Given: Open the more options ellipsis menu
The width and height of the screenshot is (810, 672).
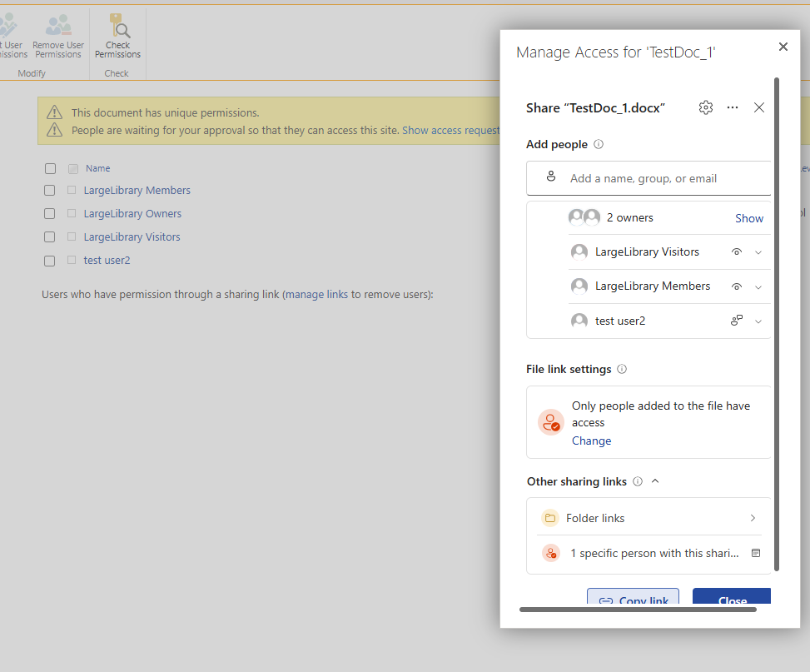Looking at the screenshot, I should [733, 107].
